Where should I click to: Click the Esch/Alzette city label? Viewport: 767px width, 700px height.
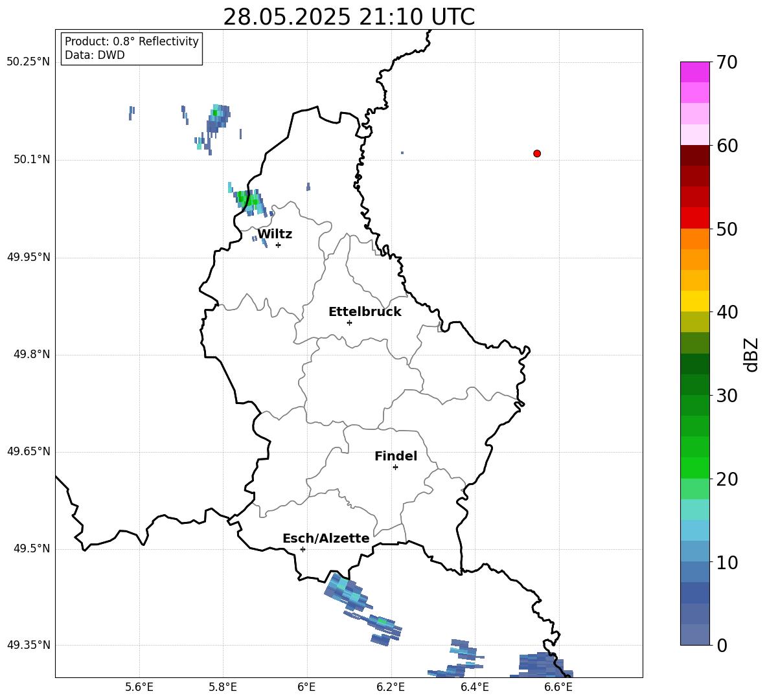(326, 538)
